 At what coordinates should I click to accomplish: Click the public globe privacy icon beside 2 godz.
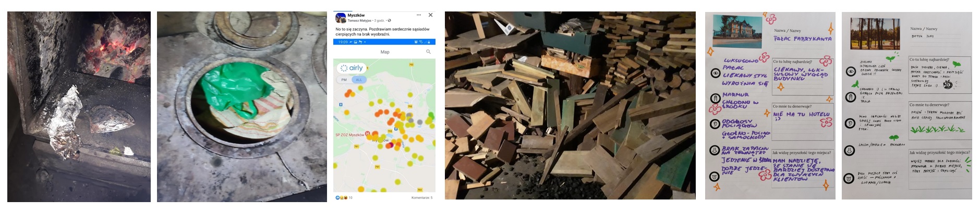pos(389,20)
